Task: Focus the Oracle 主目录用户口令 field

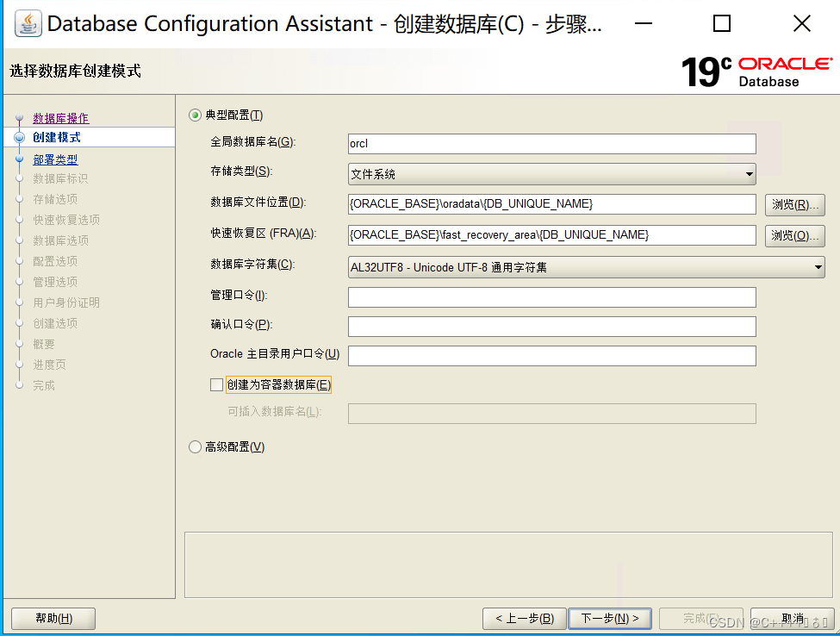Action: click(x=551, y=356)
